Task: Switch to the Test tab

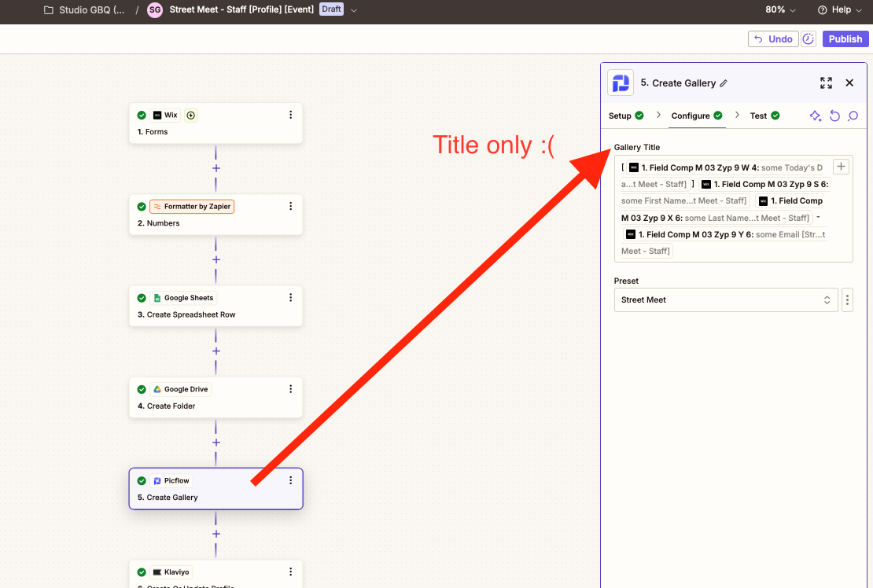Action: click(764, 116)
